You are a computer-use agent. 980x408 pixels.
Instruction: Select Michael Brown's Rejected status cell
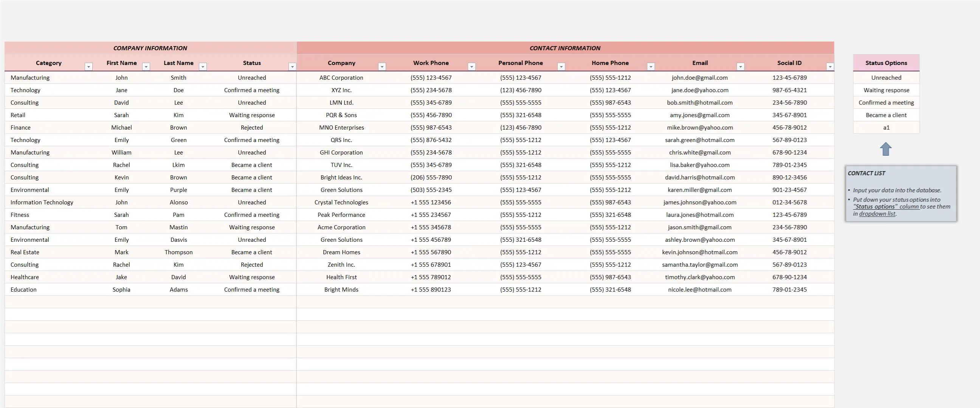pyautogui.click(x=252, y=127)
